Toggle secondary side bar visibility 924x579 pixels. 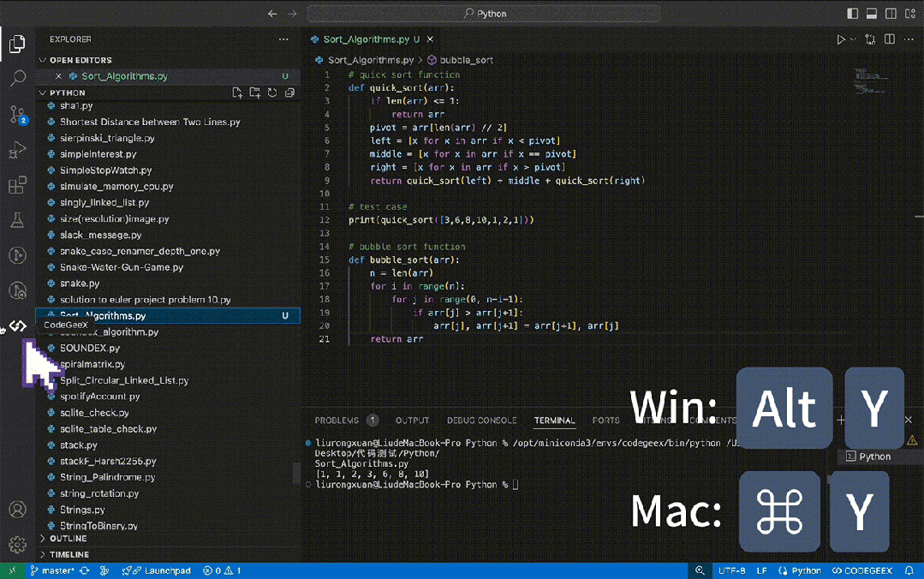(x=891, y=14)
